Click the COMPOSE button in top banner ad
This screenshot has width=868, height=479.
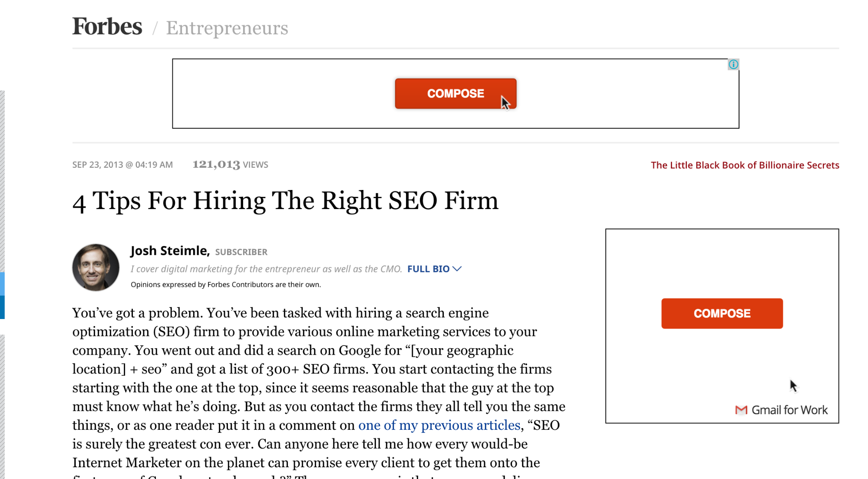coord(455,93)
